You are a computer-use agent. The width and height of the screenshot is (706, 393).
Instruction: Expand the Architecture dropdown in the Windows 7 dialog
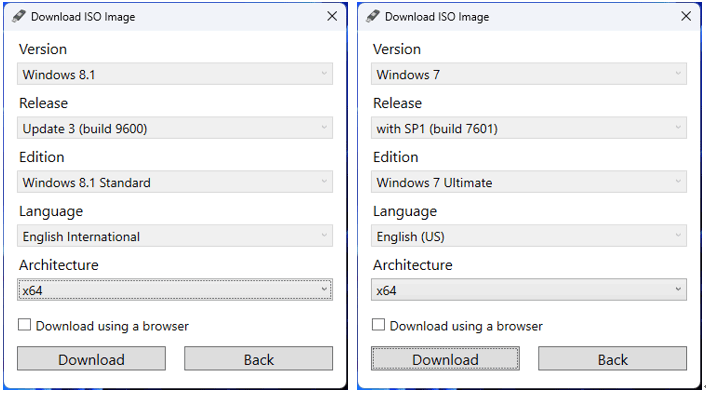(x=529, y=289)
